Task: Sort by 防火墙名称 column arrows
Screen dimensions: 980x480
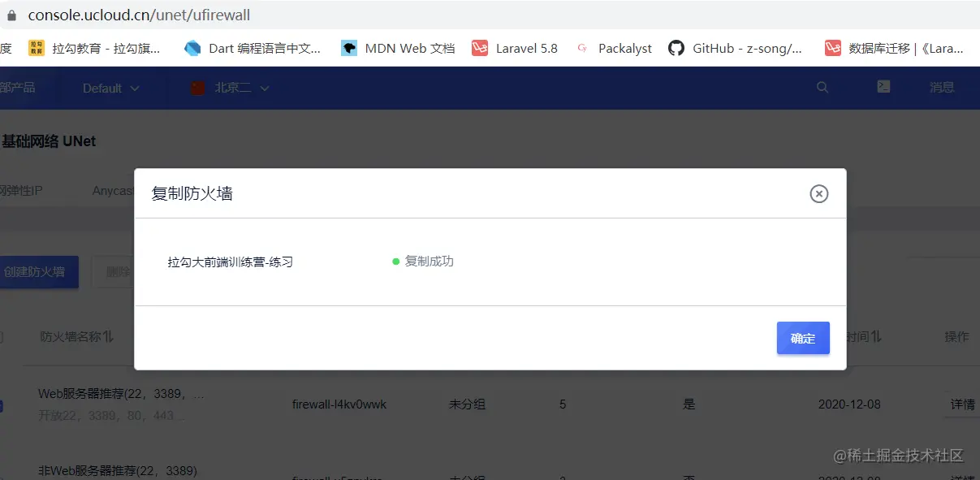Action: tap(108, 336)
